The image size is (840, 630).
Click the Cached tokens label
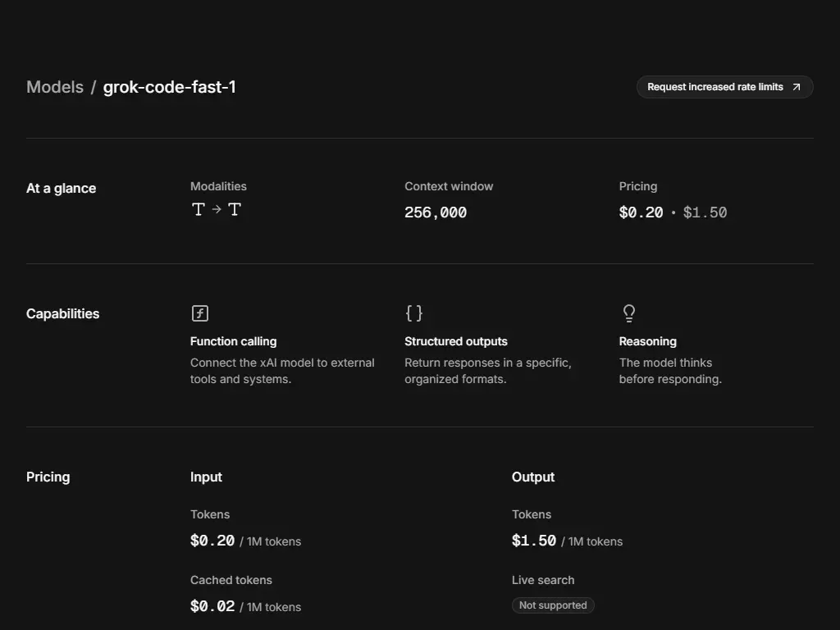[231, 580]
